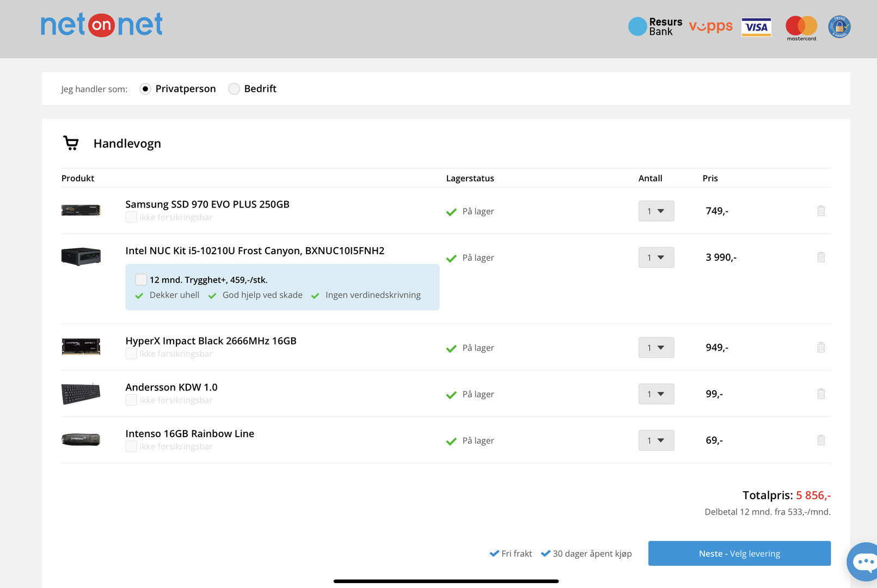Click the Samsung SSD product thumbnail
The width and height of the screenshot is (877, 588).
[x=81, y=210]
